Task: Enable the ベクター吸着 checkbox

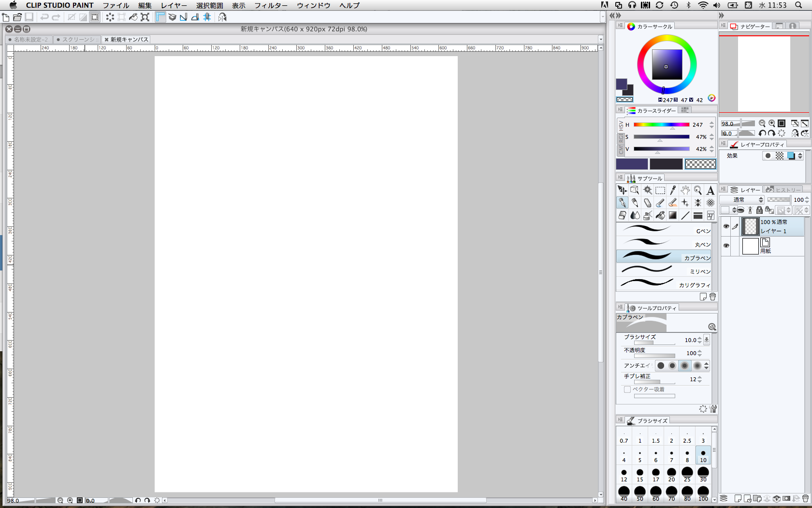Action: click(x=627, y=389)
